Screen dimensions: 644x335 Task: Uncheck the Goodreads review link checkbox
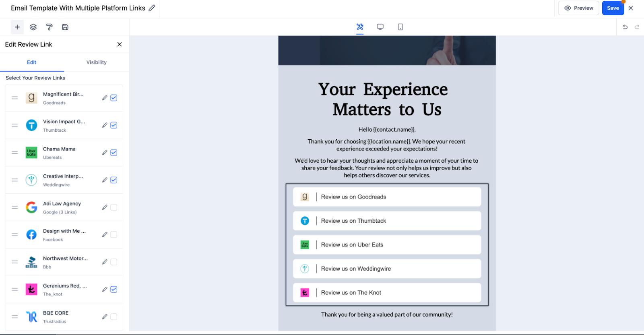tap(114, 98)
